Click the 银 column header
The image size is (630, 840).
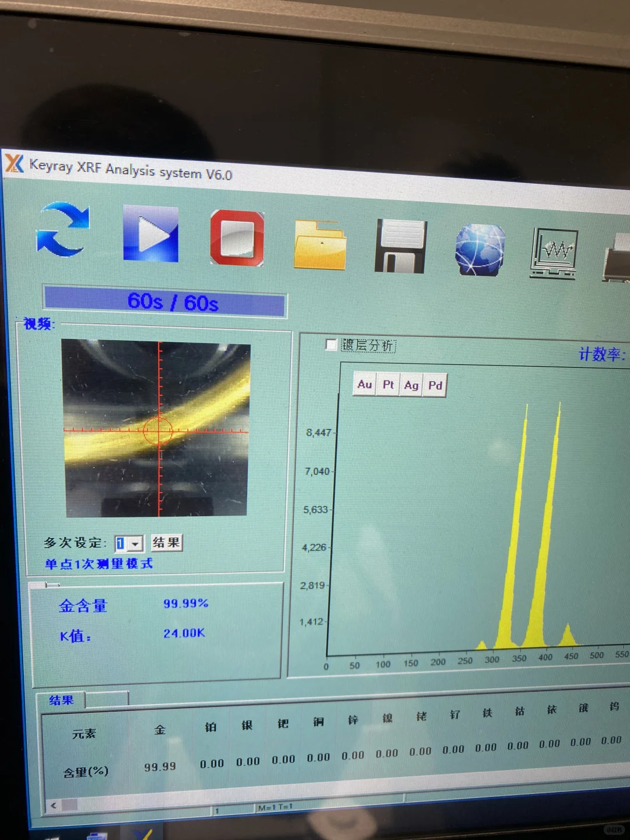coord(247,725)
